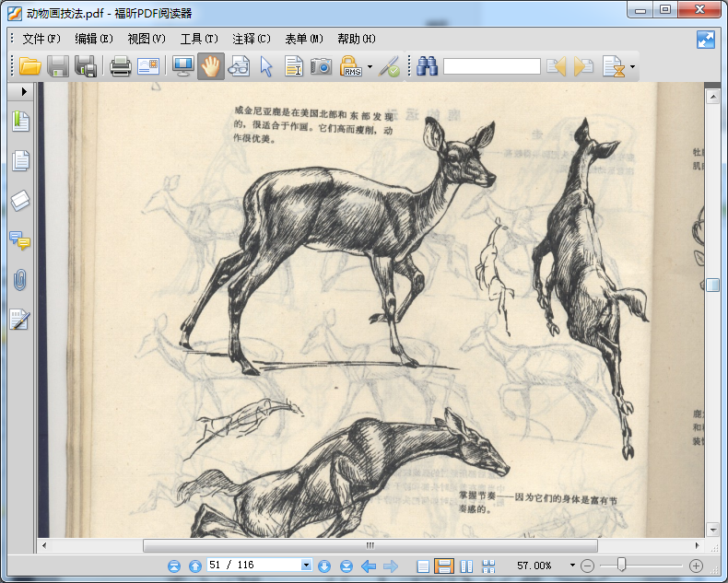Viewport: 728px width, 583px height.
Task: Click the email document icon
Action: 148,66
